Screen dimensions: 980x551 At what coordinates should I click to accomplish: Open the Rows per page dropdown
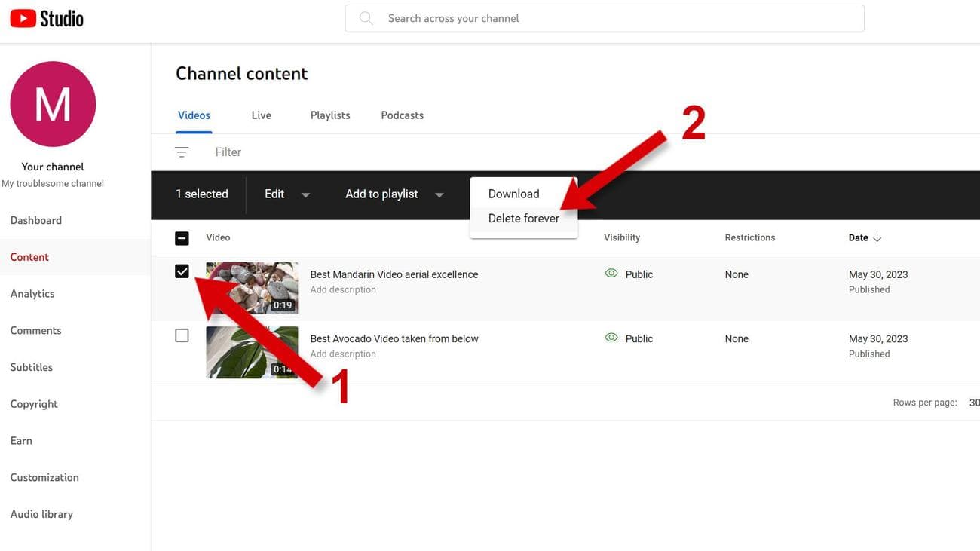tap(972, 403)
